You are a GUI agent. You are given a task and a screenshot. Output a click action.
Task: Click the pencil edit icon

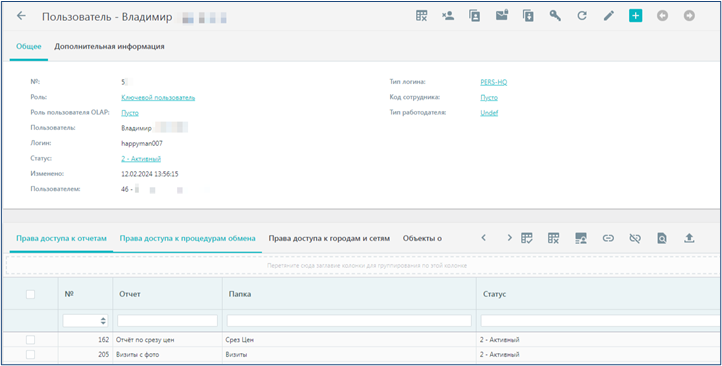pyautogui.click(x=609, y=16)
